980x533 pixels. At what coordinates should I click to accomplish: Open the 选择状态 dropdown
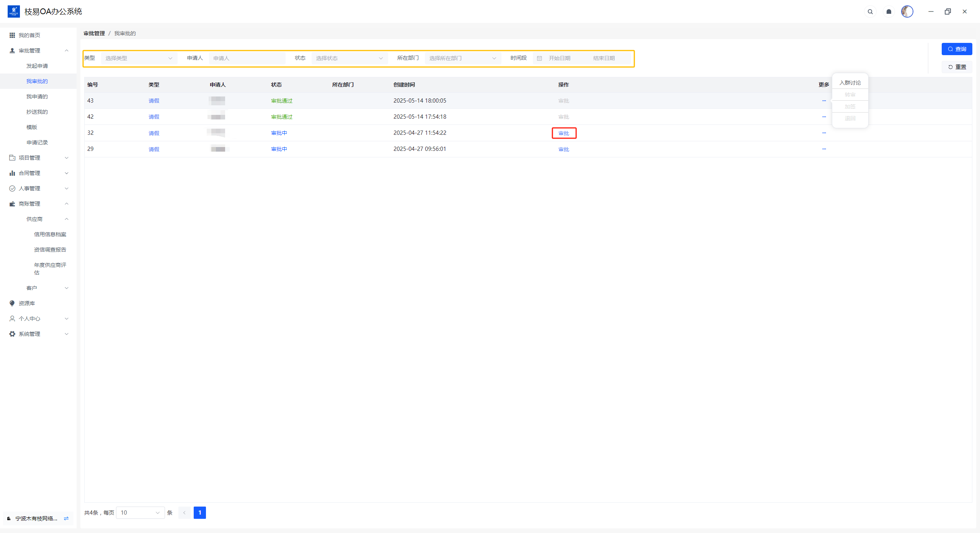(349, 58)
